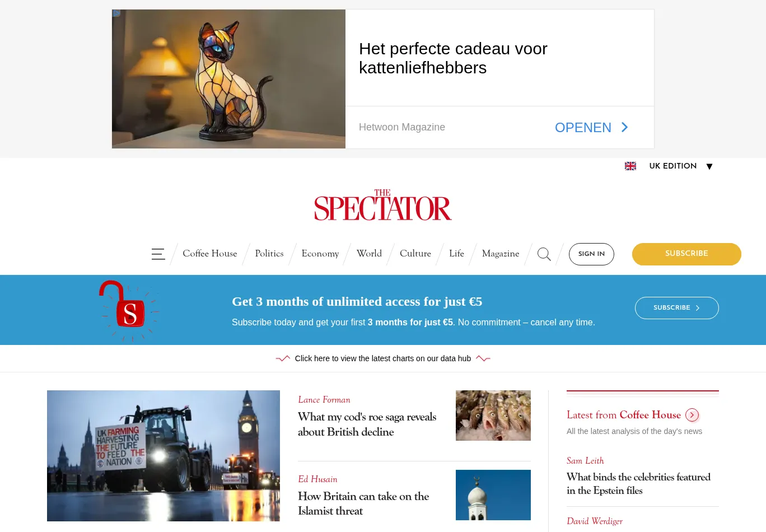Click The Spectator logo
The image size is (766, 532).
pos(383,205)
